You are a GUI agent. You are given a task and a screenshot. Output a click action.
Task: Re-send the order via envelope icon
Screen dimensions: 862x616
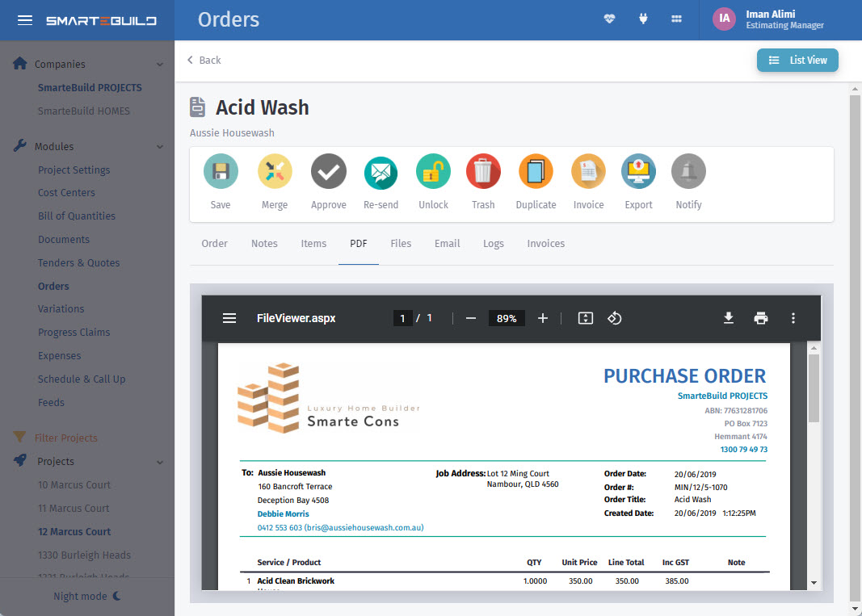[381, 171]
